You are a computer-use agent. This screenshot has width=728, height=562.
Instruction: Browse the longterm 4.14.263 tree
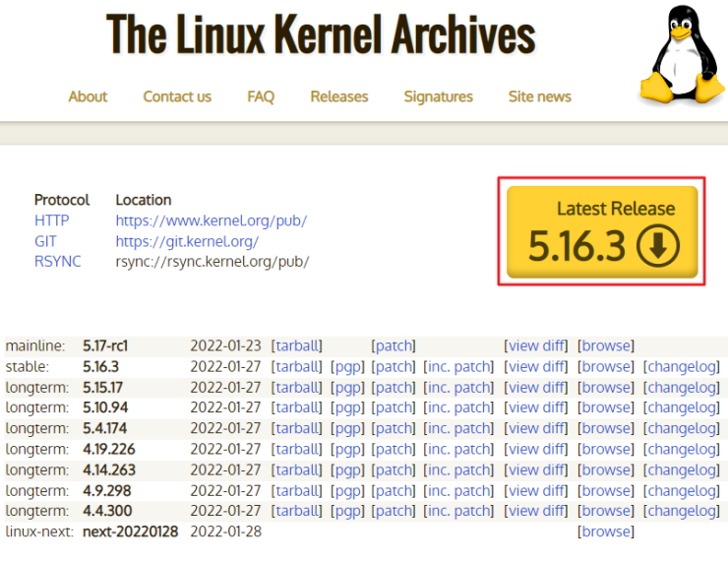606,470
